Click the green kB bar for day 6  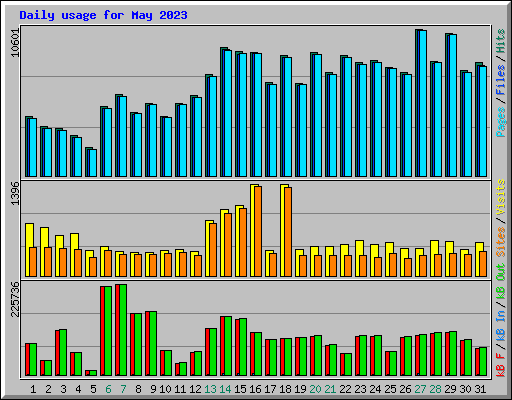click(x=108, y=331)
